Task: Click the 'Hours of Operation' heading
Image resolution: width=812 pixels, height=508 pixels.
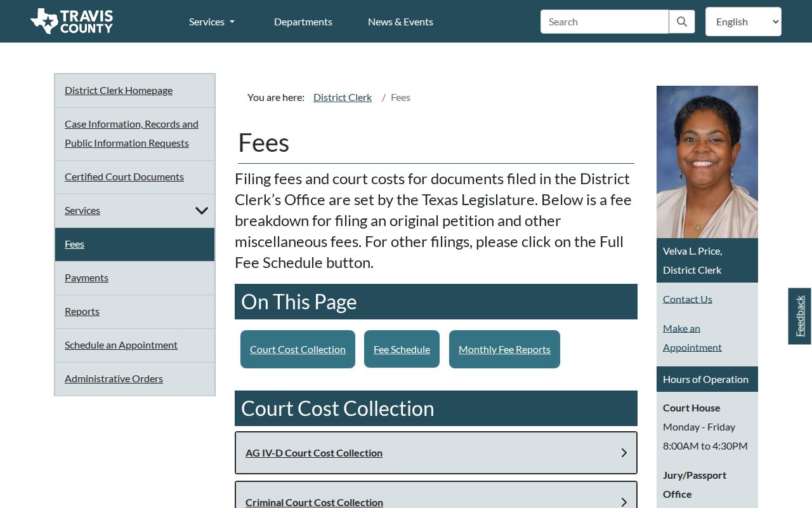Action: [705, 379]
